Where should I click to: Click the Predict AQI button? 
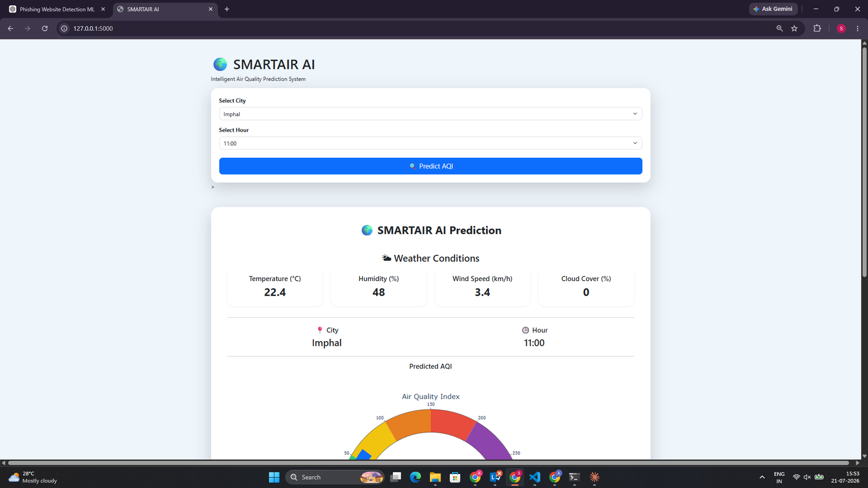430,166
